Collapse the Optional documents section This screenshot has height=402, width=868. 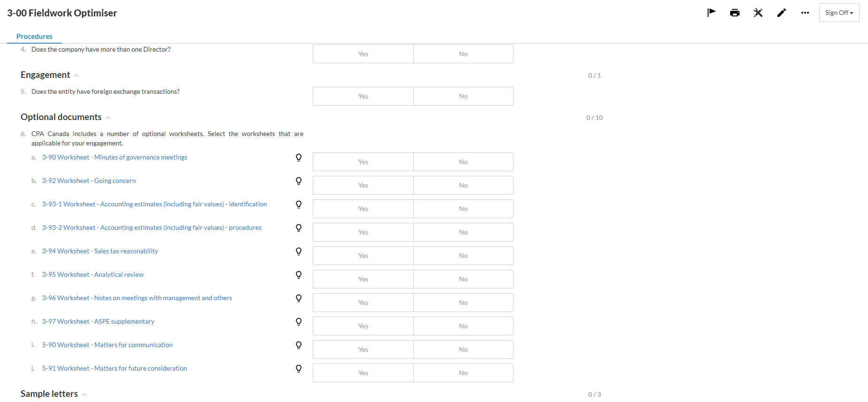click(108, 118)
